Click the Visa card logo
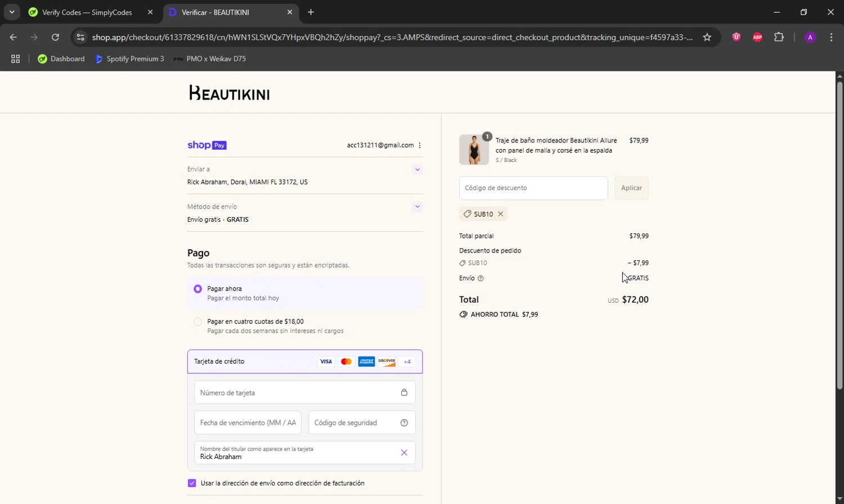This screenshot has width=844, height=504. tap(326, 362)
